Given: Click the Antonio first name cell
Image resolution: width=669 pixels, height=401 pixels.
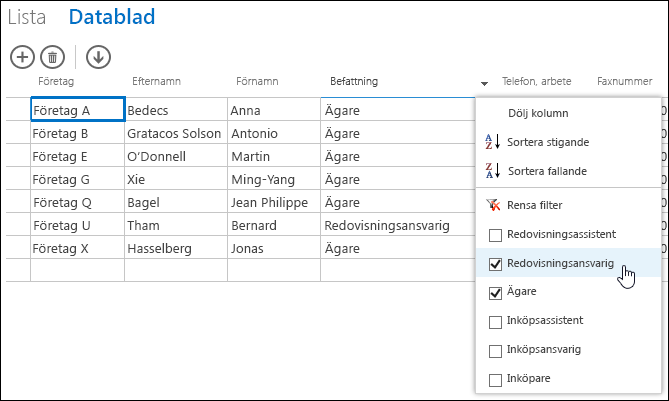Looking at the screenshot, I should [x=274, y=133].
